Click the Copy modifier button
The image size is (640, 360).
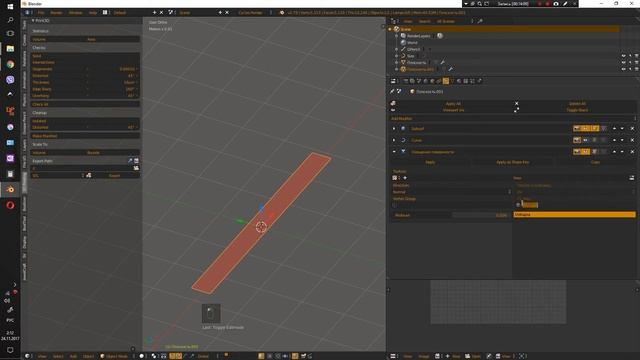tap(595, 162)
